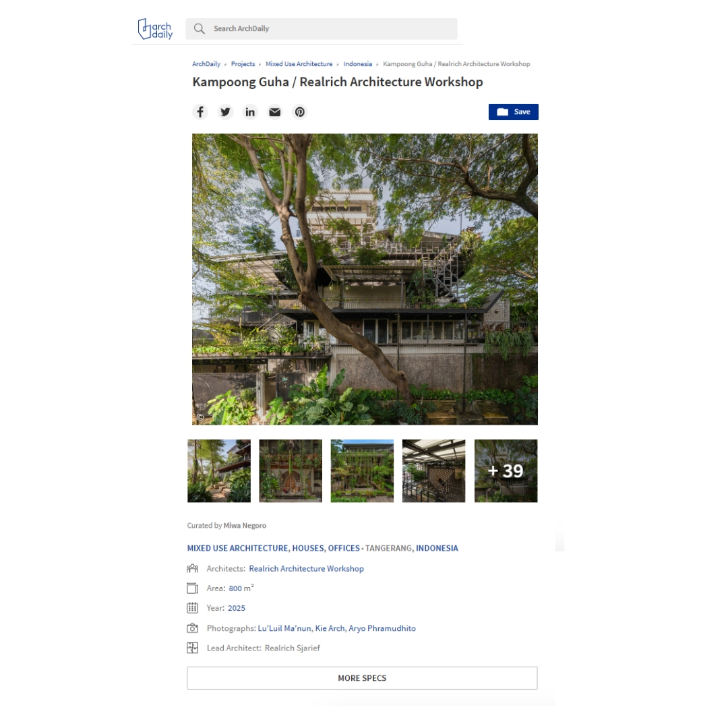The height and width of the screenshot is (728, 728).
Task: Focus the Search ArchDaily field
Action: point(322,29)
